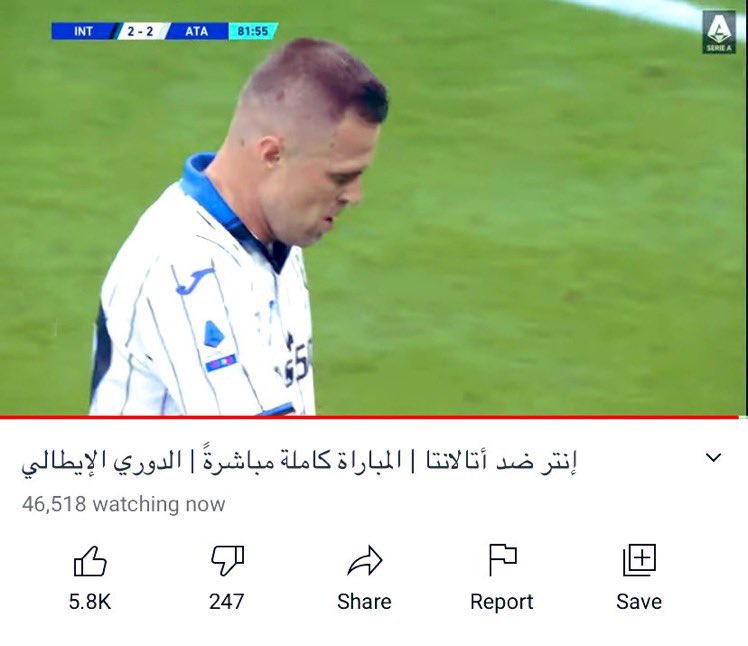Click the Save label

(639, 602)
